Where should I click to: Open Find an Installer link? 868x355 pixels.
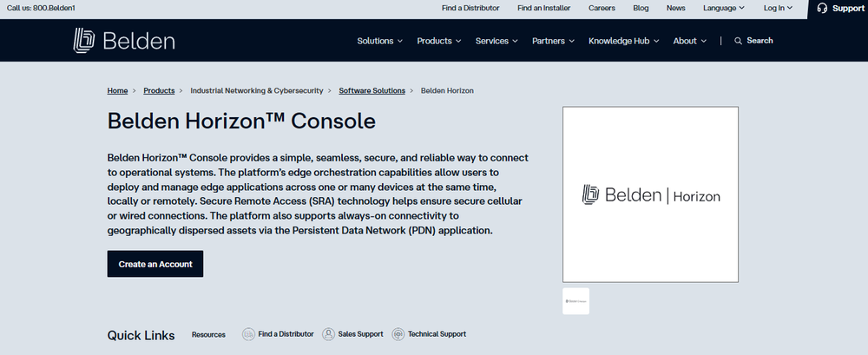click(x=543, y=8)
